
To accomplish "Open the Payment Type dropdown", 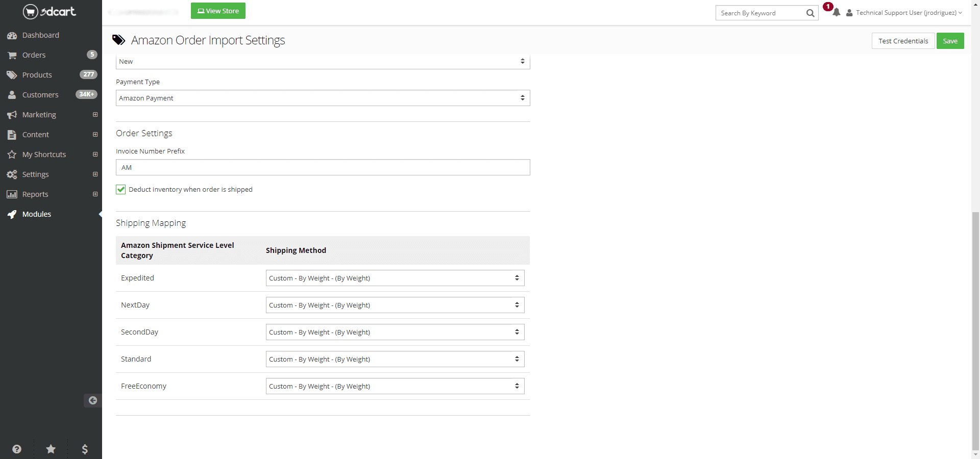I will click(323, 98).
